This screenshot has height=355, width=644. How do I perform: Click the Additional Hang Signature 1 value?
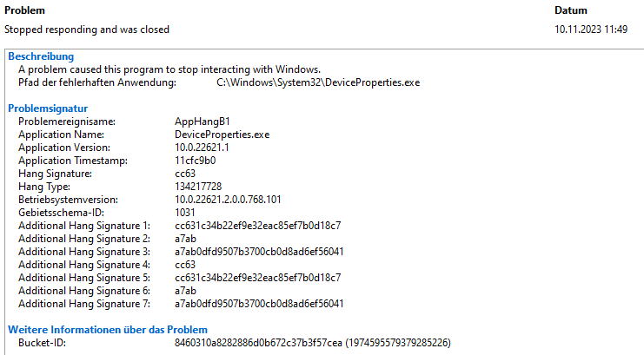(257, 226)
